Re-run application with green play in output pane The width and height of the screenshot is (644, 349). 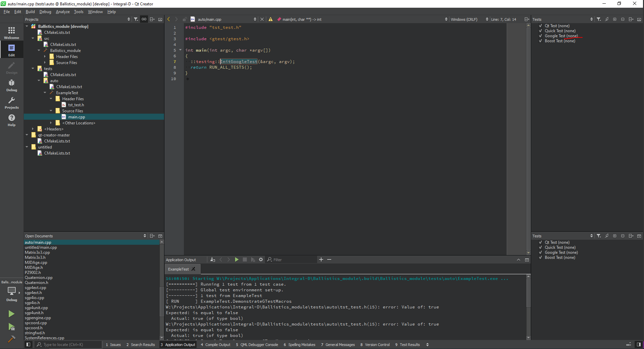click(x=237, y=259)
